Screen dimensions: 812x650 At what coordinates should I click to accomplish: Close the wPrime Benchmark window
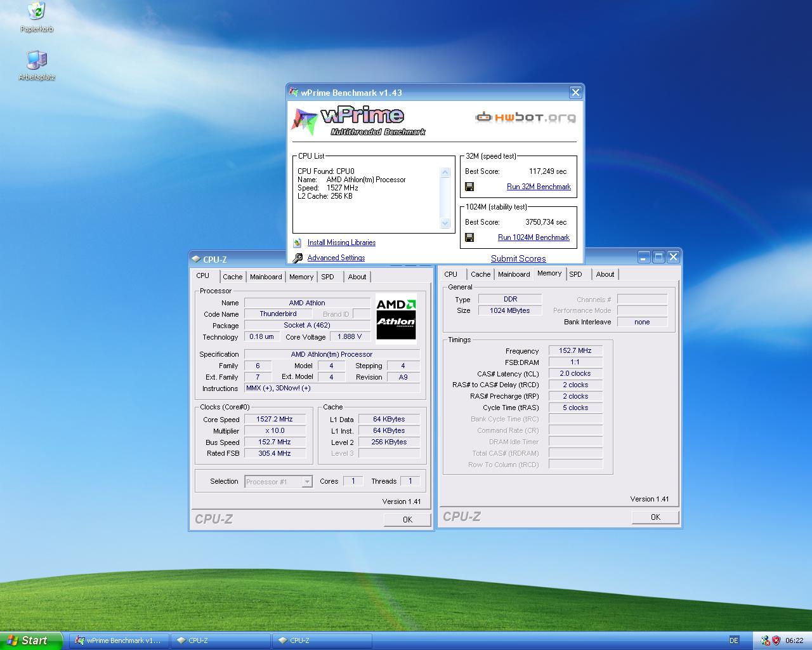[575, 93]
